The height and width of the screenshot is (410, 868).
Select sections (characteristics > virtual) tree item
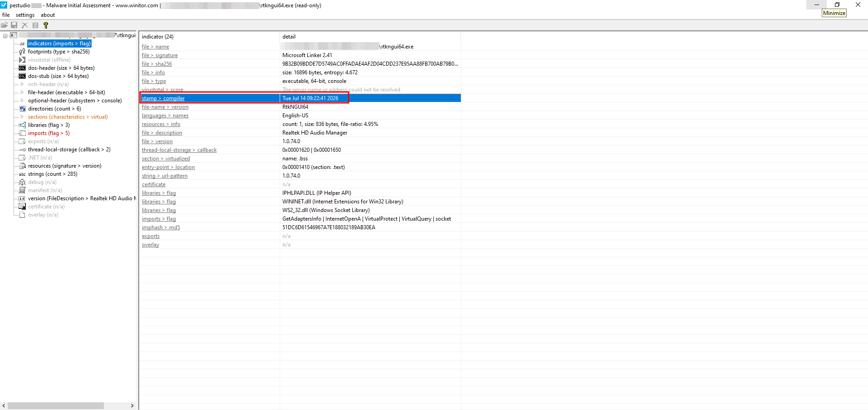(x=68, y=117)
